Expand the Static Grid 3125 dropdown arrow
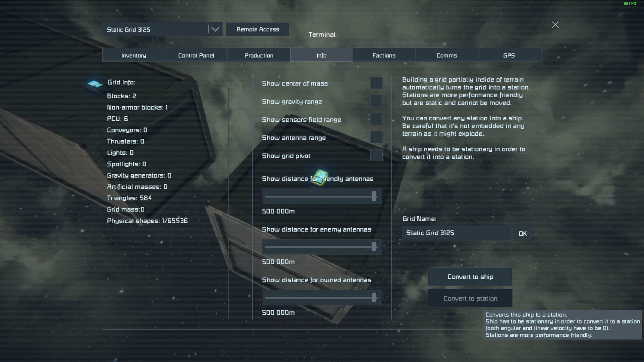 coord(215,29)
